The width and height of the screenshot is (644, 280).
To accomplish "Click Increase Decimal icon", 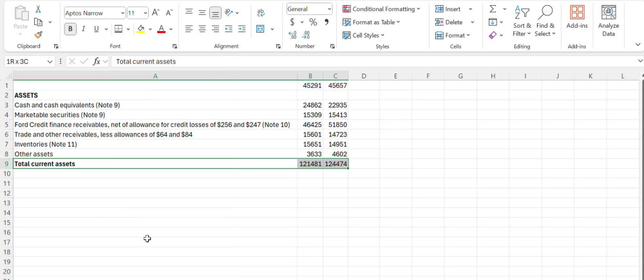I will (x=292, y=35).
